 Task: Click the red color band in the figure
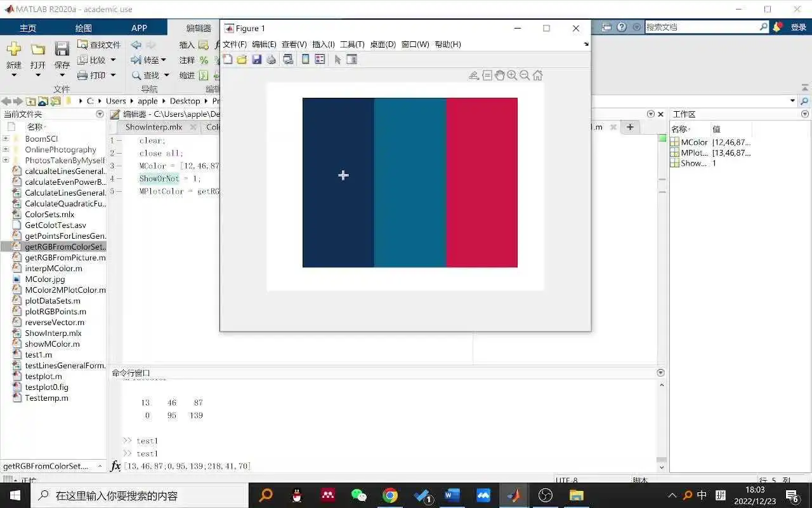point(481,182)
